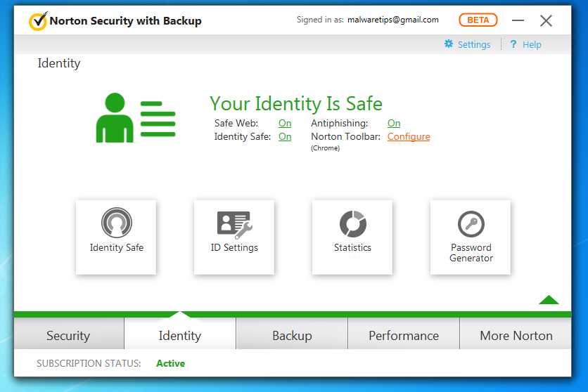Click the 'Norton Security with Backup' title
Viewport: 588px width, 392px height.
pyautogui.click(x=126, y=21)
